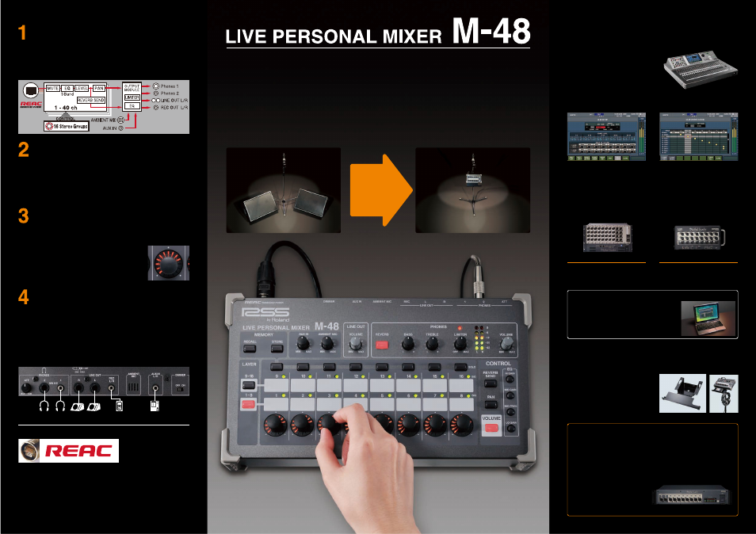Screen dimensions: 756x534
Task: Click the TREBLE knob in PHONES section
Action: [432, 343]
